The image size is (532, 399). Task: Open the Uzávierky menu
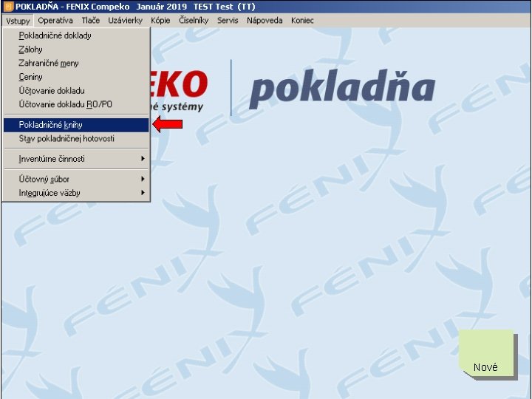(x=125, y=21)
